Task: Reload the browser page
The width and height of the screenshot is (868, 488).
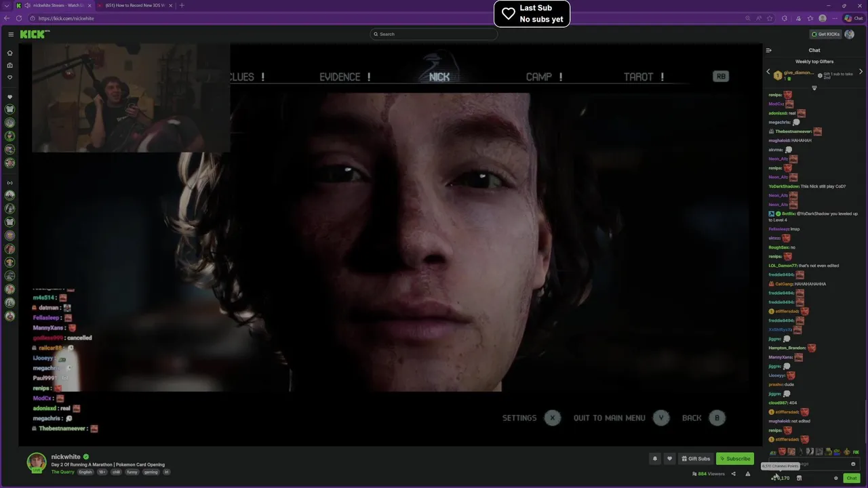Action: click(19, 18)
